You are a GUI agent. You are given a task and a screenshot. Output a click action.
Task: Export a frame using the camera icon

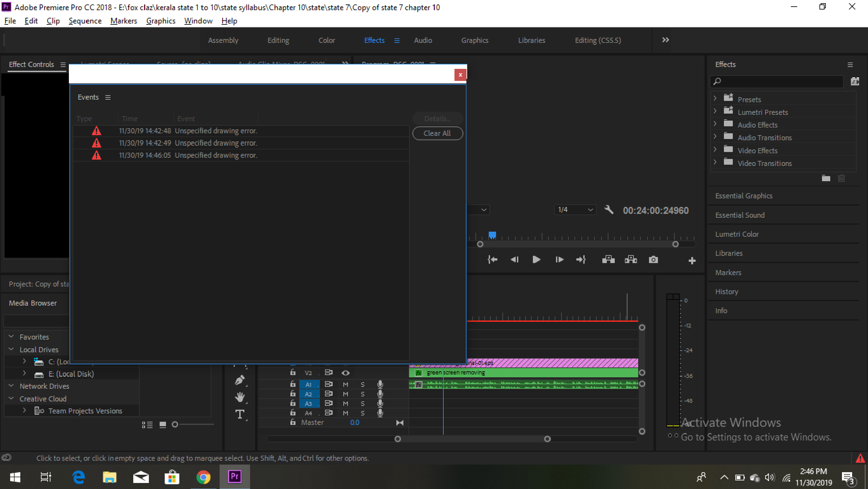[653, 260]
